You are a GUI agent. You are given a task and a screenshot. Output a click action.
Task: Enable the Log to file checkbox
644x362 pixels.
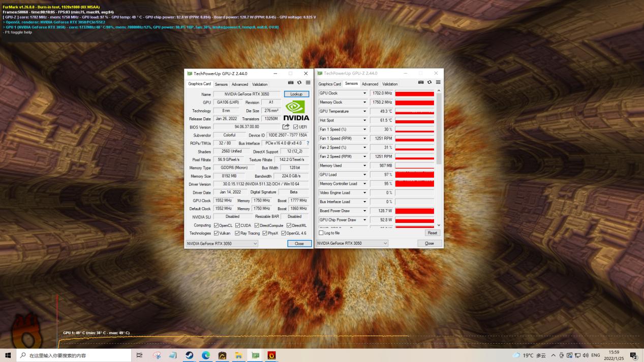(x=322, y=233)
